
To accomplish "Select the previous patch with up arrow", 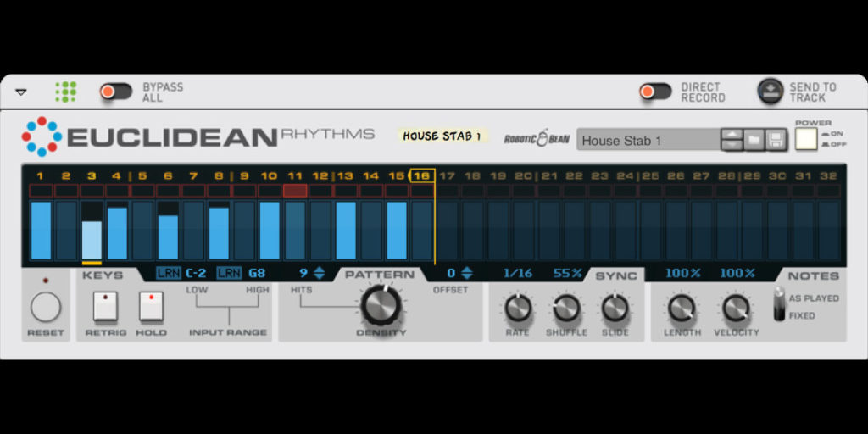I will [732, 134].
